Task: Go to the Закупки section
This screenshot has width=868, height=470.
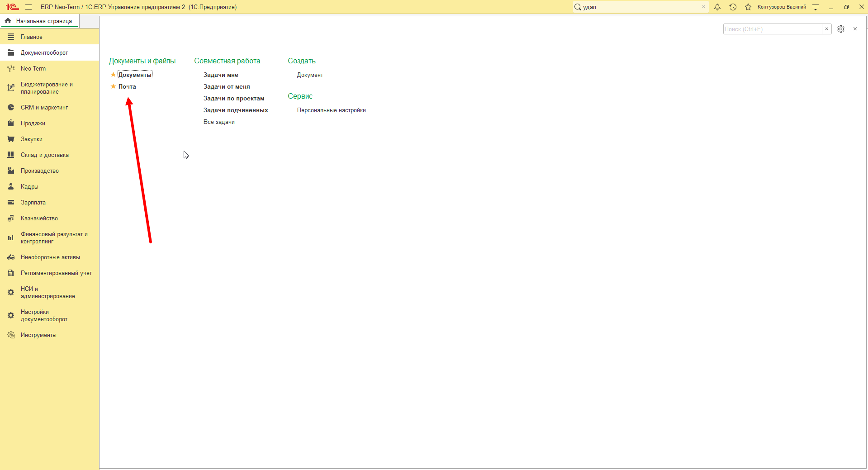Action: click(49, 139)
